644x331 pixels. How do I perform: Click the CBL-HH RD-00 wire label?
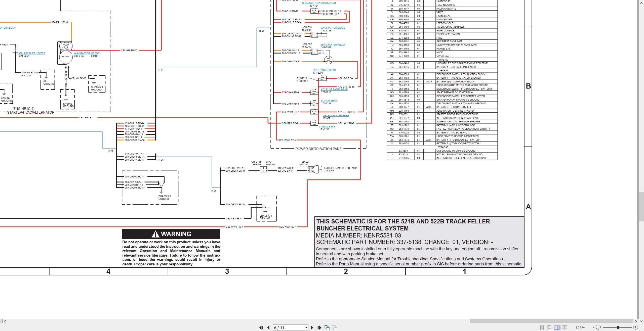click(129, 51)
